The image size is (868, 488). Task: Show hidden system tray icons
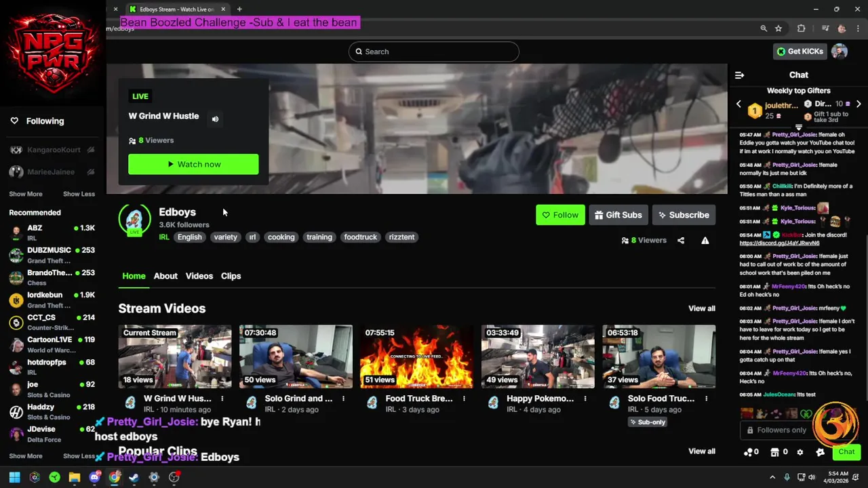click(x=772, y=477)
